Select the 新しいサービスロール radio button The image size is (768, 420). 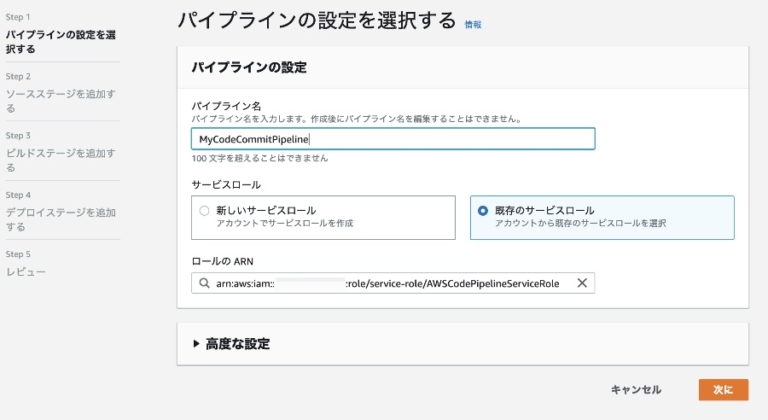click(x=204, y=211)
